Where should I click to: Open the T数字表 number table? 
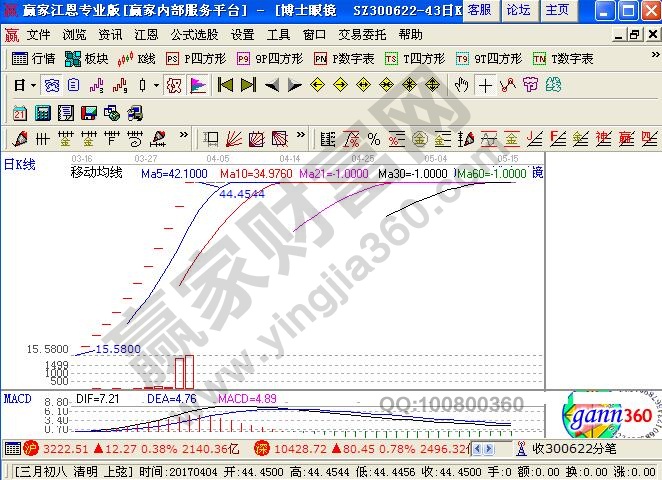pyautogui.click(x=563, y=59)
